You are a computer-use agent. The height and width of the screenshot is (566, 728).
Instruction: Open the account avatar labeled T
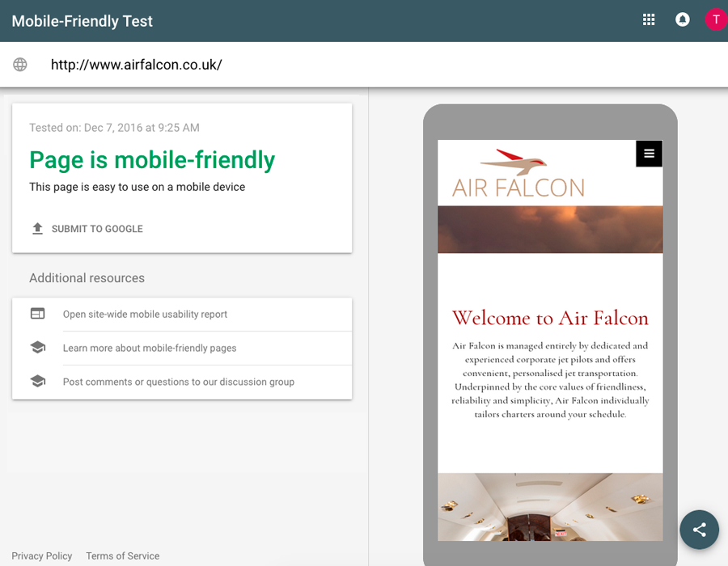pos(717,19)
